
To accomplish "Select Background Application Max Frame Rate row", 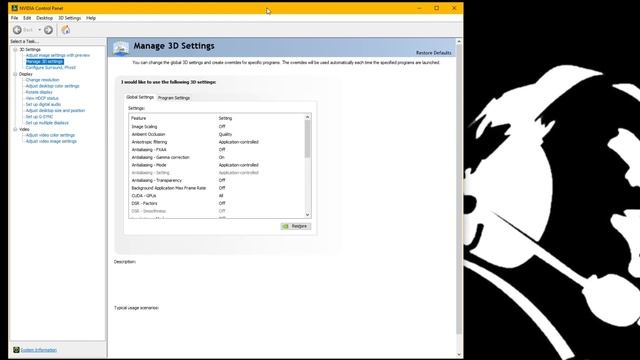I will (x=217, y=188).
